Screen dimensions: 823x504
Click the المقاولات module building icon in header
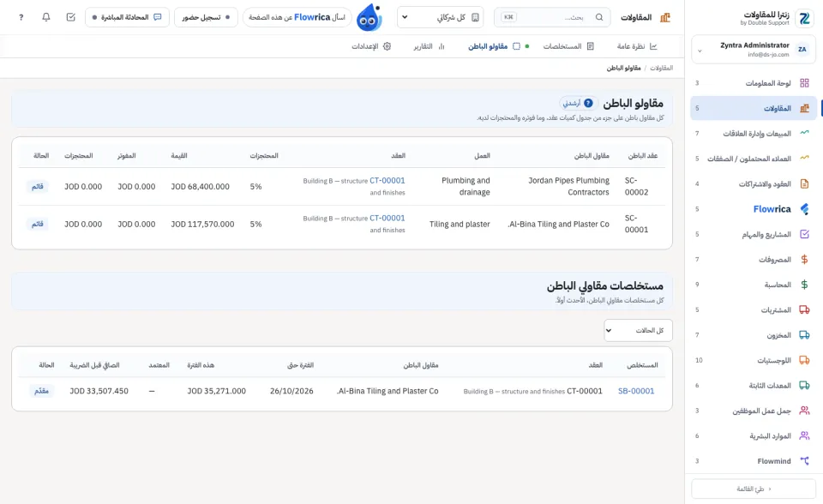(x=665, y=17)
